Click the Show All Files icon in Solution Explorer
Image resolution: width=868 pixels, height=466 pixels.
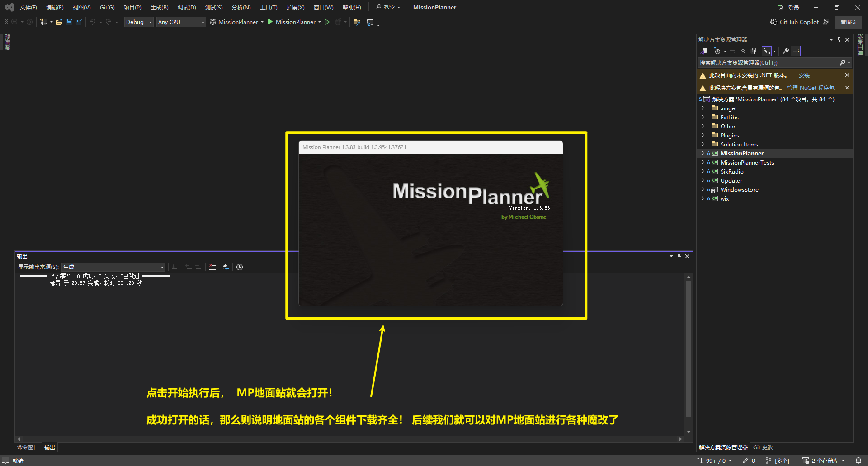tap(753, 51)
